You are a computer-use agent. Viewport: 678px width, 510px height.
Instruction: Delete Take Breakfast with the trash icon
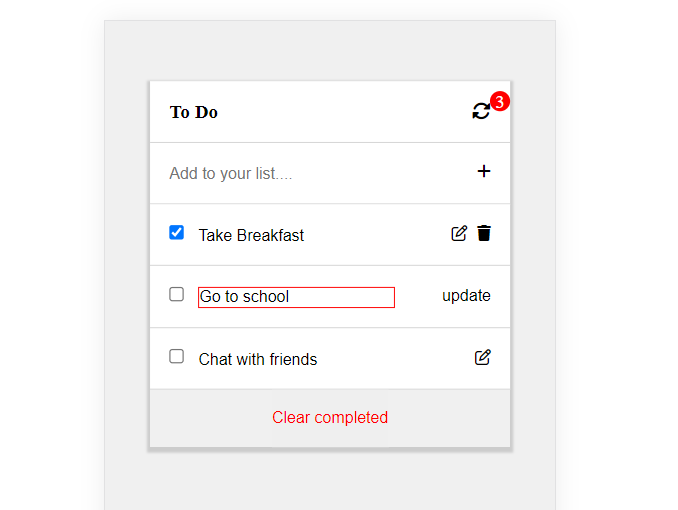pos(484,233)
